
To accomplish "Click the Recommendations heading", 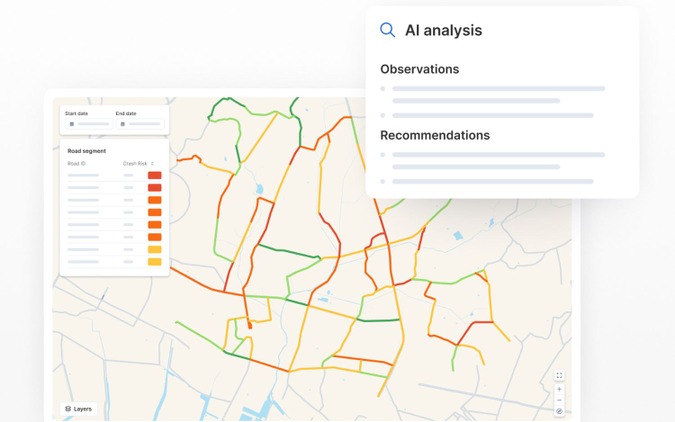I will pos(435,135).
